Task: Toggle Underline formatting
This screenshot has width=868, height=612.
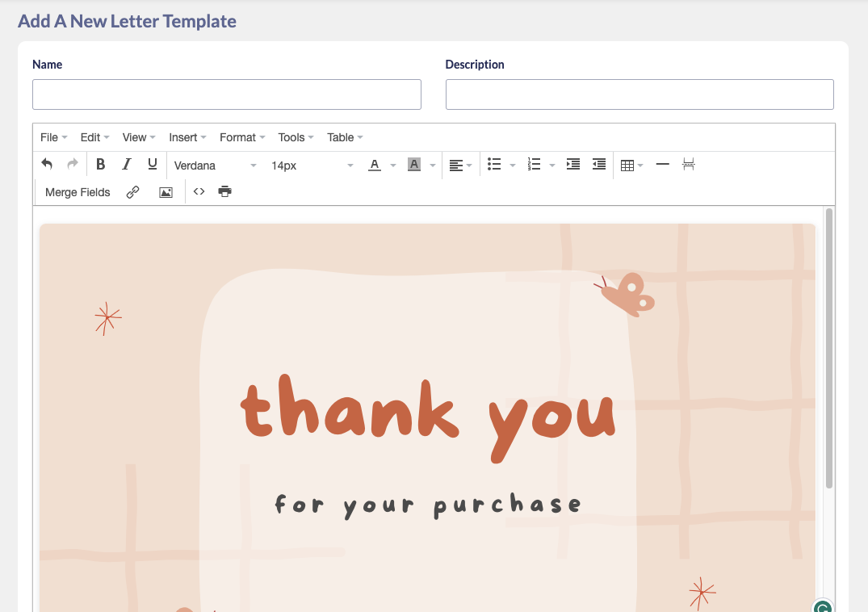Action: click(153, 165)
